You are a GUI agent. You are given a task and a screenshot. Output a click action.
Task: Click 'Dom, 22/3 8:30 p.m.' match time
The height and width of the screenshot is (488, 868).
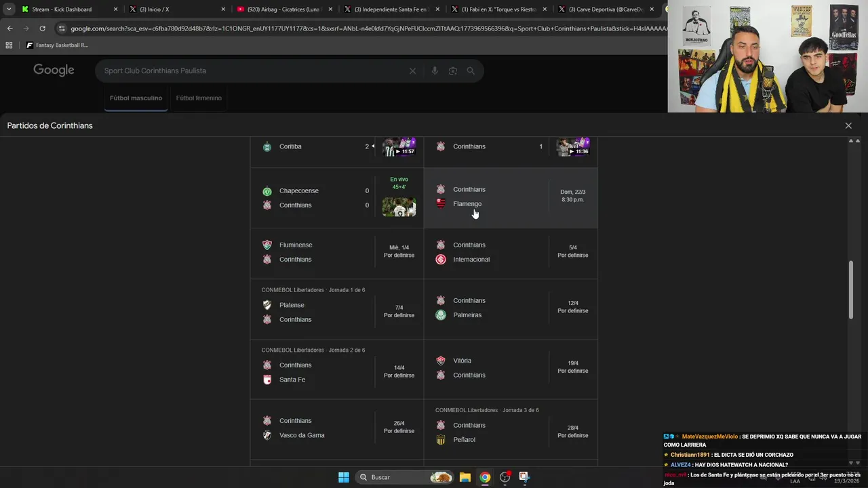(572, 196)
